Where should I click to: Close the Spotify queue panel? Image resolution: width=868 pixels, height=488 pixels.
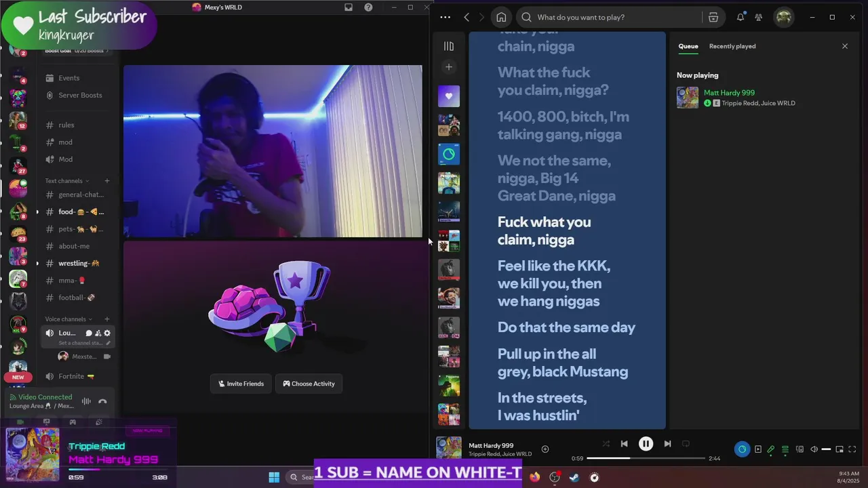click(845, 46)
